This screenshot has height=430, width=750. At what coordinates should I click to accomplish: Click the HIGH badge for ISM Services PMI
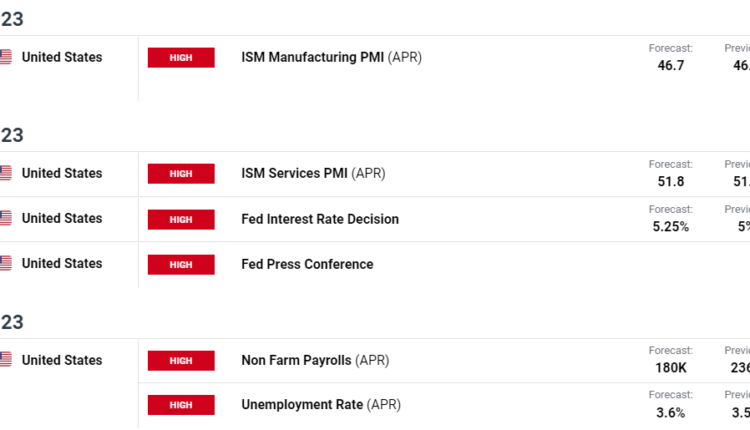click(181, 174)
